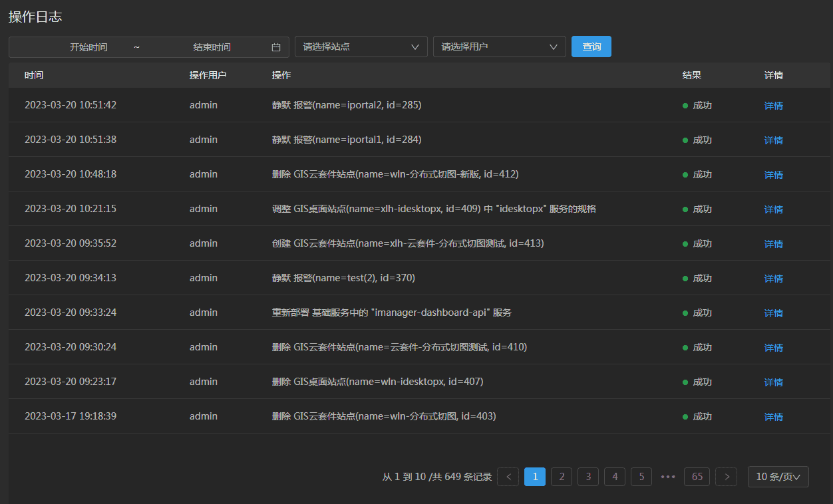Open 详情 for the 10:21:15 idesktopx entry
Screen dimensions: 833x504
(773, 209)
